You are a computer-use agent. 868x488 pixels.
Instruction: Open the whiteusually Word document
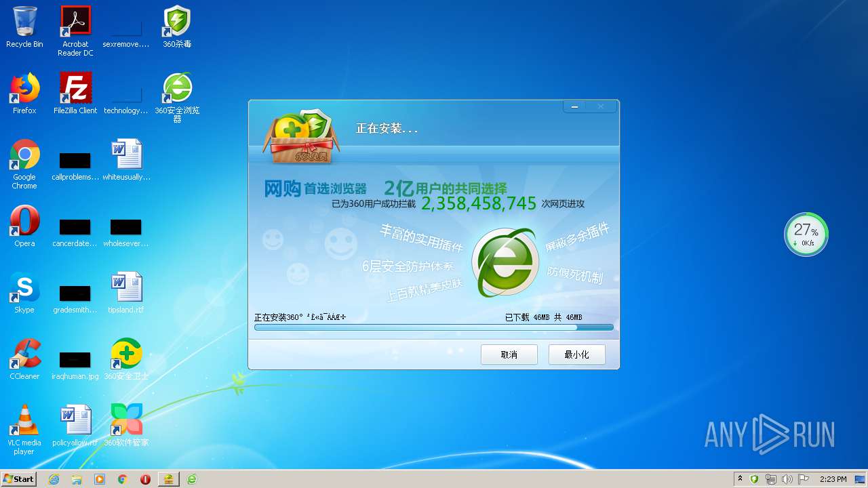127,161
